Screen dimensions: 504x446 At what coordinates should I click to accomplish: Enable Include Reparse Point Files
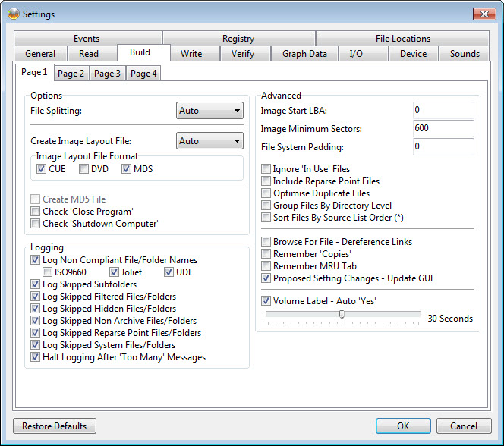click(266, 181)
